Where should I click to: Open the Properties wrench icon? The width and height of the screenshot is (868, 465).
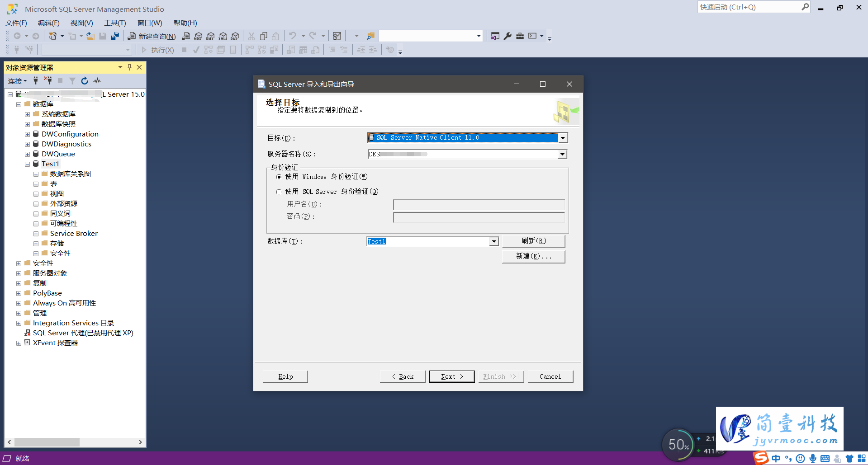tap(508, 36)
